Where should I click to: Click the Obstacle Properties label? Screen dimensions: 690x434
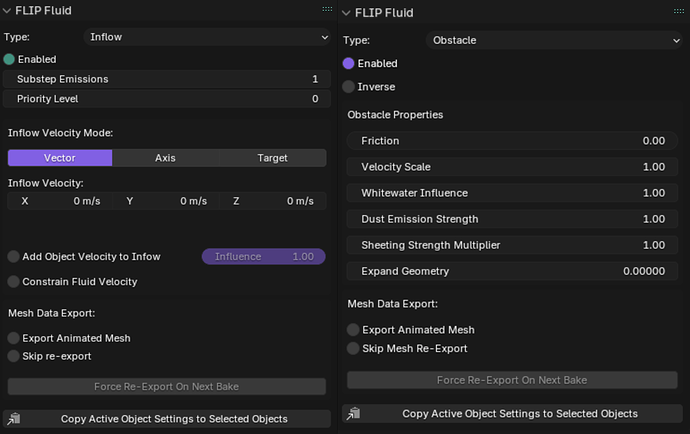coord(395,115)
